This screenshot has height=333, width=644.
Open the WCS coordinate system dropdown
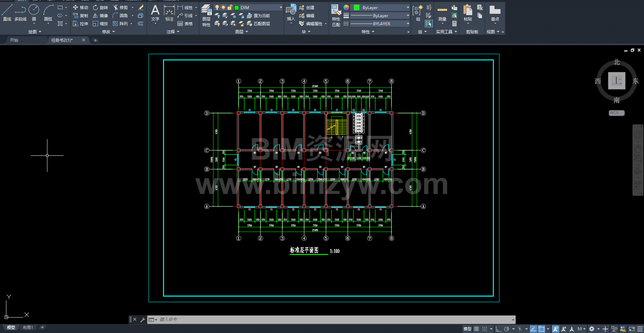tap(616, 113)
